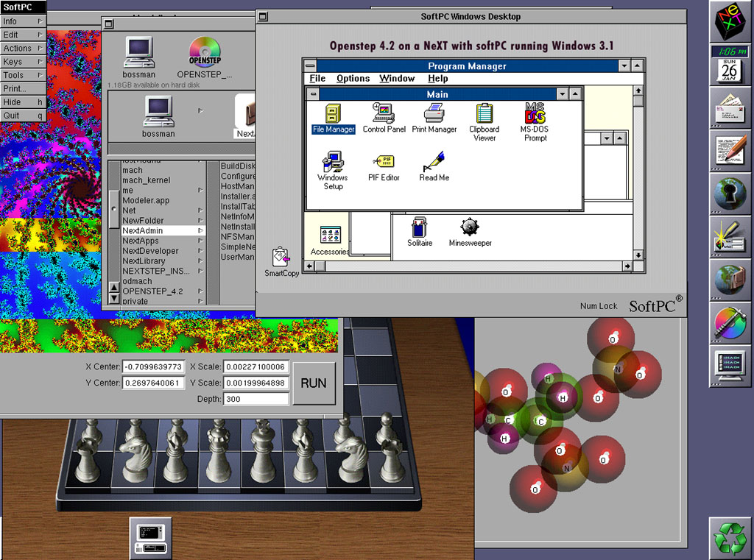The width and height of the screenshot is (754, 560).
Task: Click the Y Scale input field
Action: point(256,383)
